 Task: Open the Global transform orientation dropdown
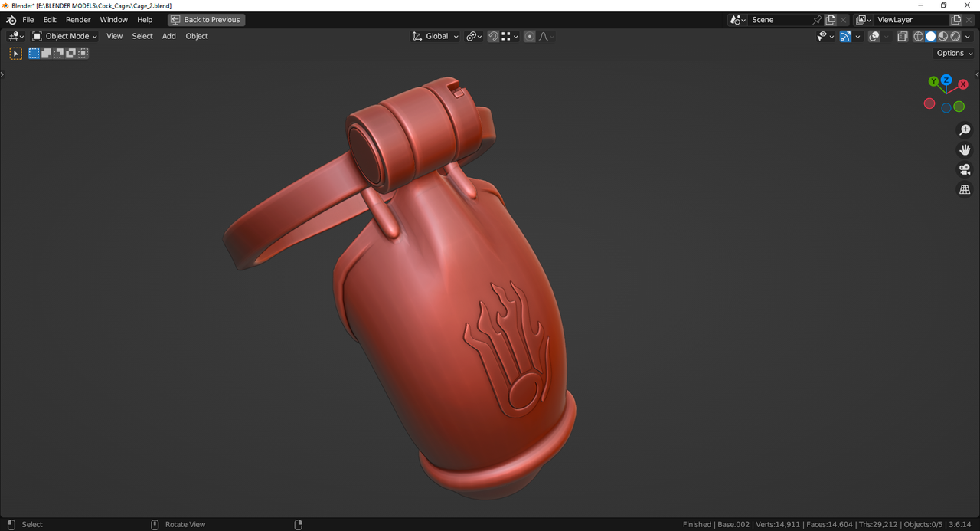click(436, 36)
